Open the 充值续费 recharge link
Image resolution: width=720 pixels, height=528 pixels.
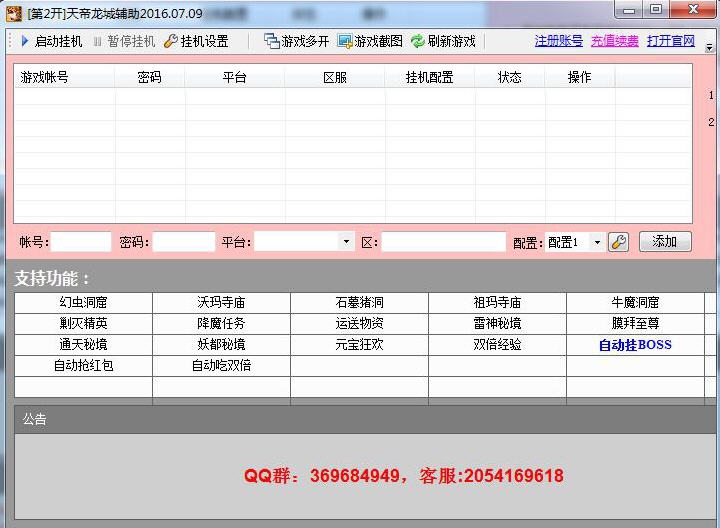(614, 41)
